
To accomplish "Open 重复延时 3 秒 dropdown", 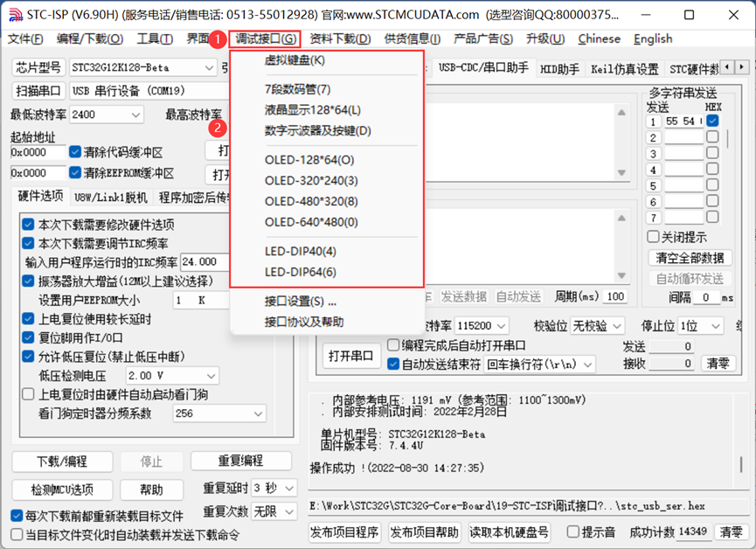I will [x=274, y=488].
